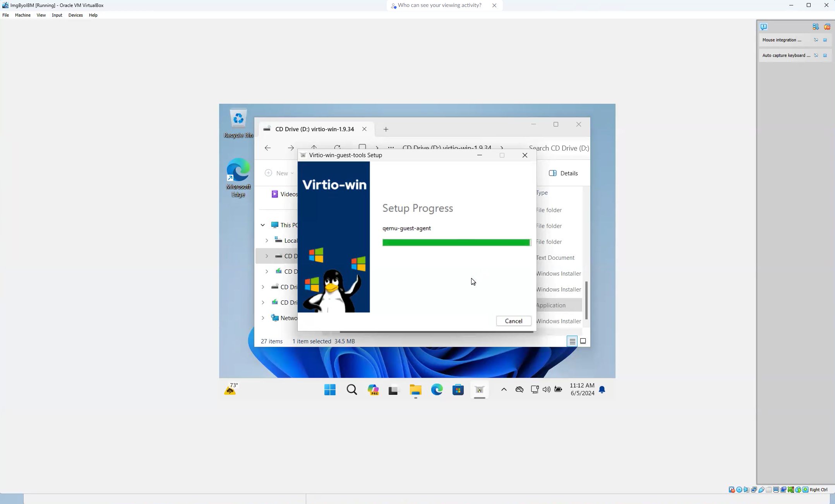
Task: Click the USB devices icon in status bar
Action: [761, 490]
